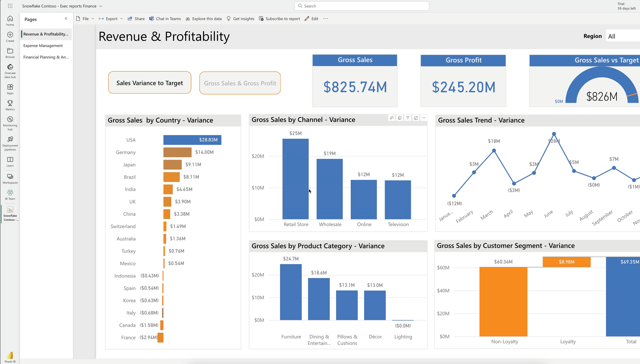640x364 pixels.
Task: Expand the Export dropdown
Action: click(x=111, y=19)
